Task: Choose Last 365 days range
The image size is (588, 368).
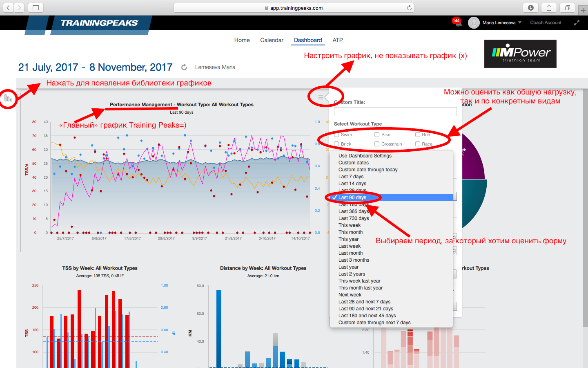Action: pyautogui.click(x=391, y=211)
